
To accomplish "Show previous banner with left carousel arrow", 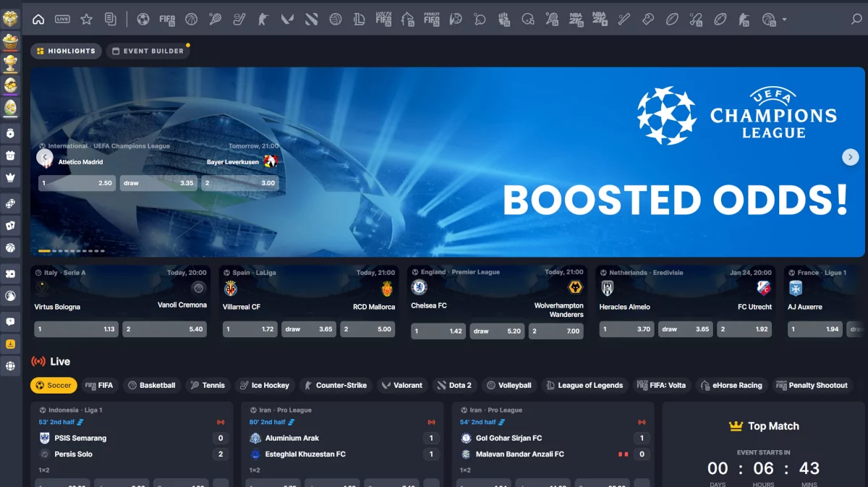I will click(45, 157).
